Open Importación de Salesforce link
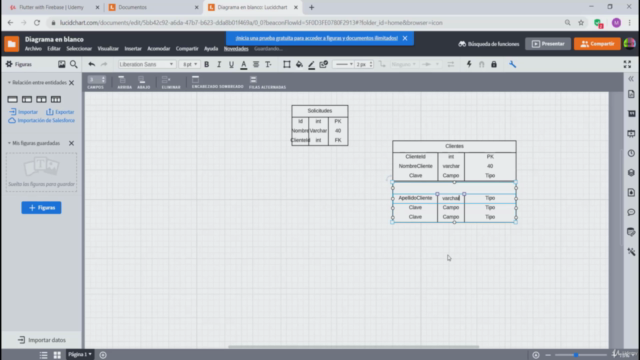Image resolution: width=640 pixels, height=360 pixels. pyautogui.click(x=42, y=120)
